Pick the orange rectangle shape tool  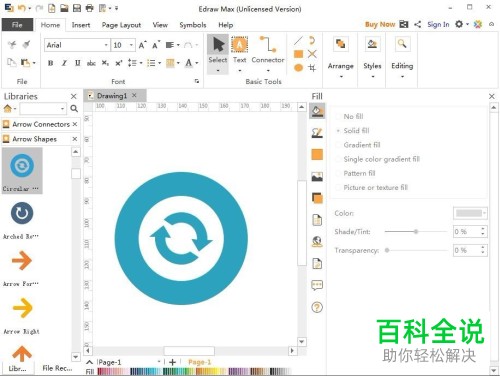[298, 54]
